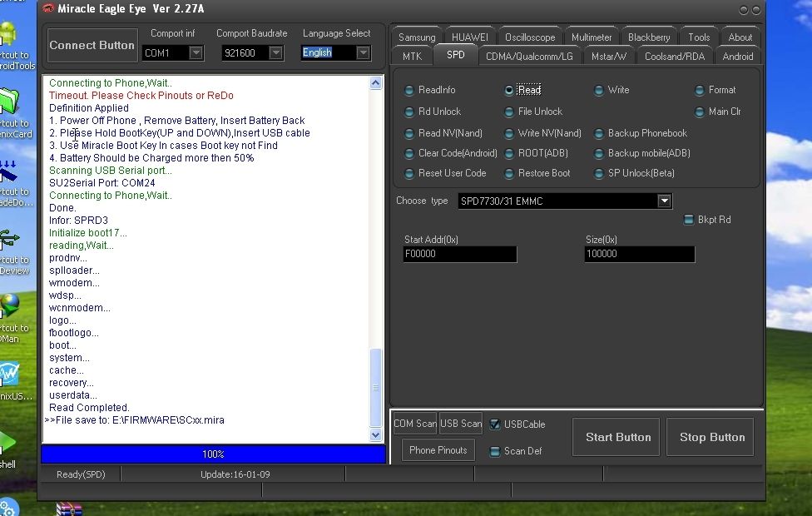Click inside the Start Addr(0x) field
This screenshot has width=812, height=516.
pyautogui.click(x=459, y=253)
